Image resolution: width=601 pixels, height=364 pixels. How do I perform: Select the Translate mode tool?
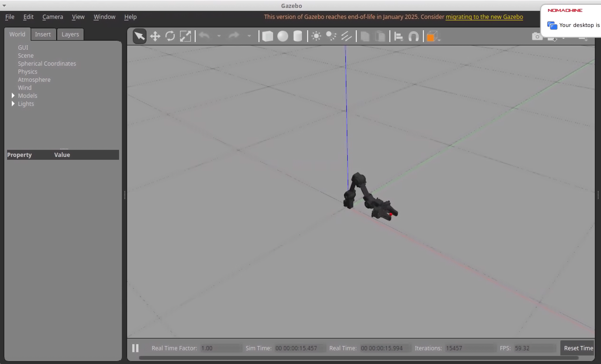point(155,37)
